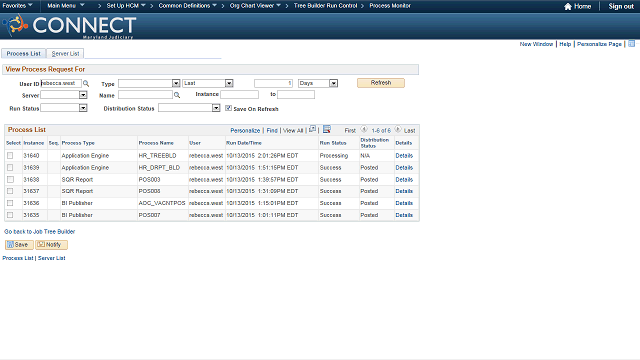
Task: Click the bottom Process List link
Action: coord(18,258)
